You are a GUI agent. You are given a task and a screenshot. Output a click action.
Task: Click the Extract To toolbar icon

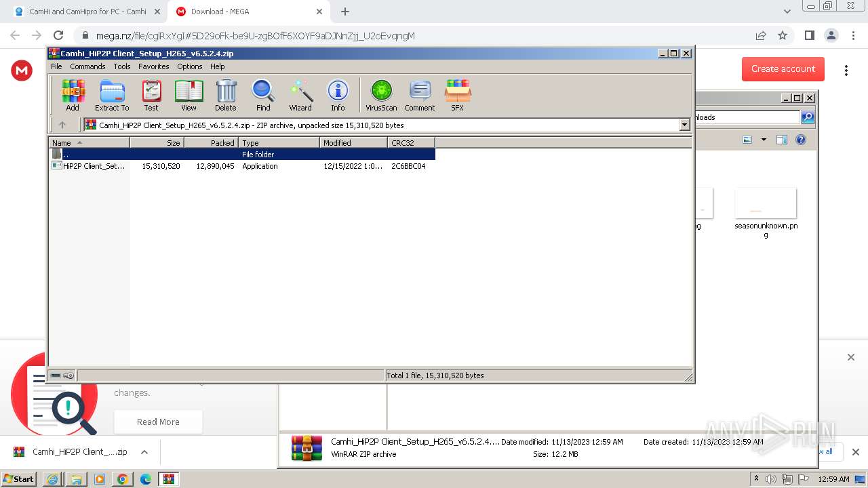[112, 95]
